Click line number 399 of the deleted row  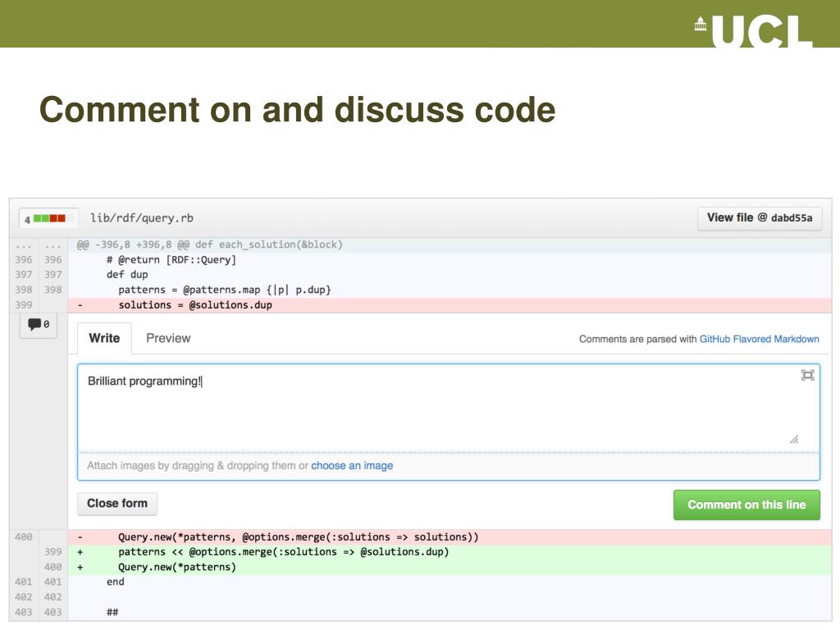24,305
